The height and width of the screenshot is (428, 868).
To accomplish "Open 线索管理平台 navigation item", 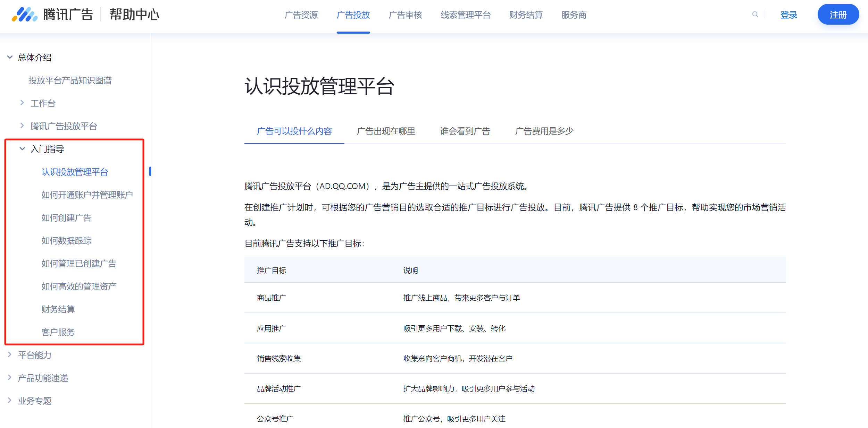I will pos(465,15).
